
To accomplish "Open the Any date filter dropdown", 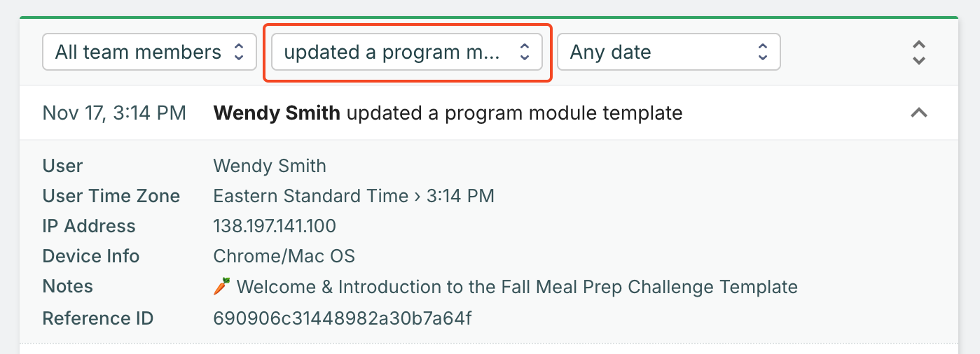I will [x=668, y=52].
